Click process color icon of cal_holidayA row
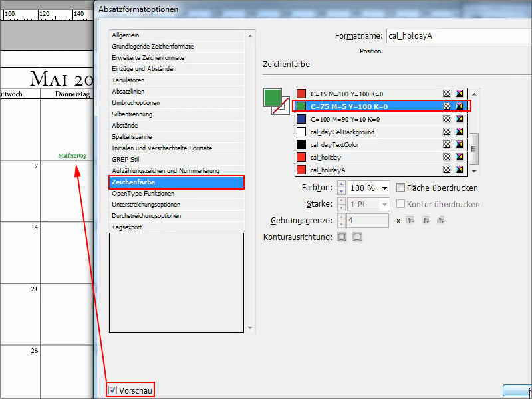This screenshot has height=399, width=532. pyautogui.click(x=446, y=169)
